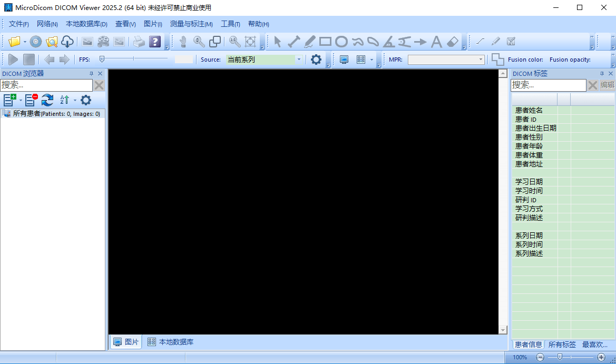Viewport: 616px width, 364px height.
Task: Click the play cine button
Action: [x=13, y=60]
